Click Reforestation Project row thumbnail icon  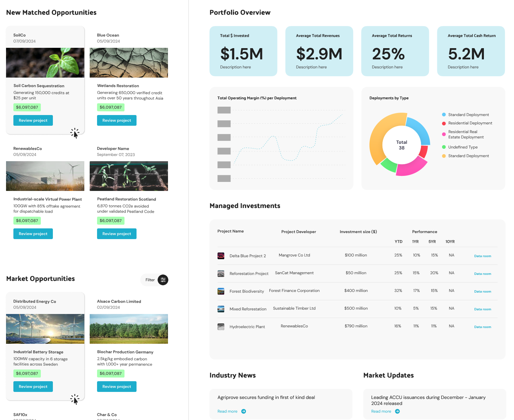(x=221, y=274)
